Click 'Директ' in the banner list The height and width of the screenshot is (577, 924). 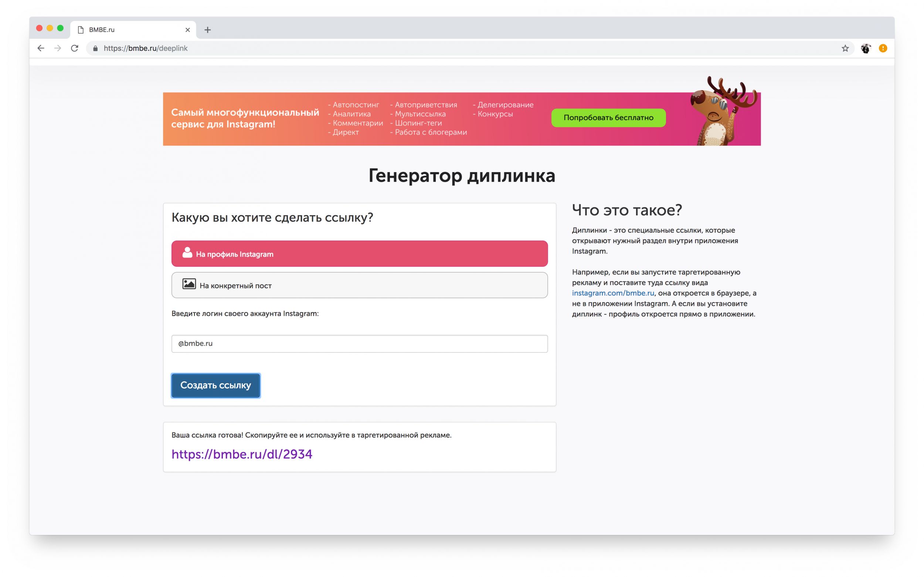[346, 132]
